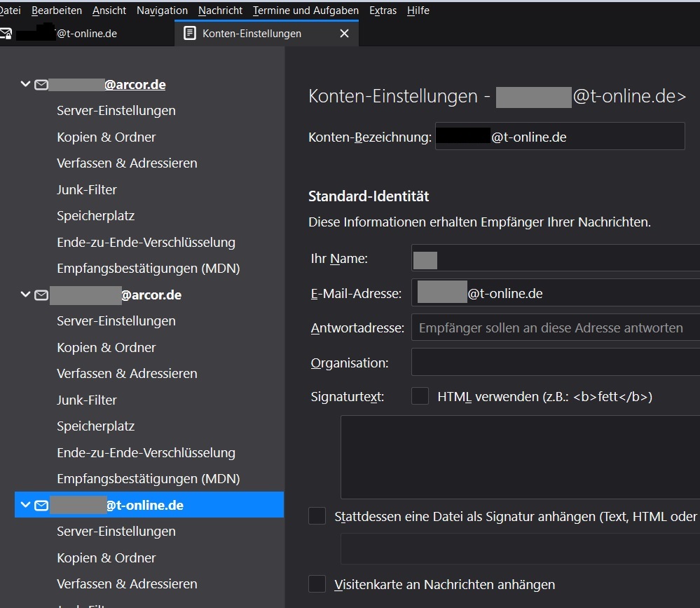Viewport: 700px width, 608px height.
Task: Collapse the first arcor.de account tree
Action: coord(26,84)
